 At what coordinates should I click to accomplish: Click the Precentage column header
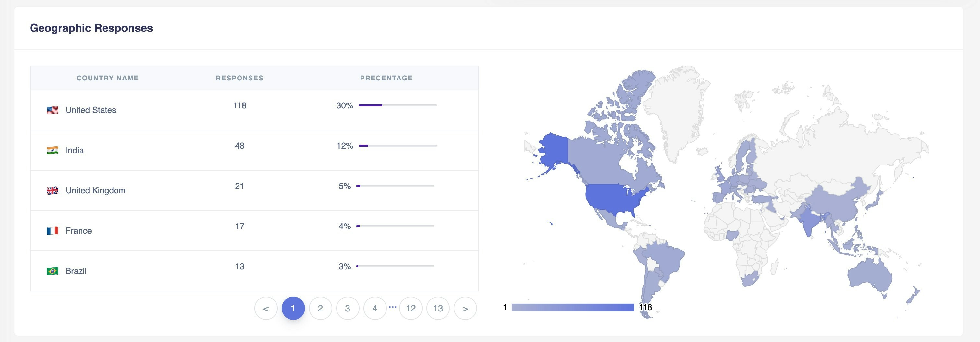[386, 78]
